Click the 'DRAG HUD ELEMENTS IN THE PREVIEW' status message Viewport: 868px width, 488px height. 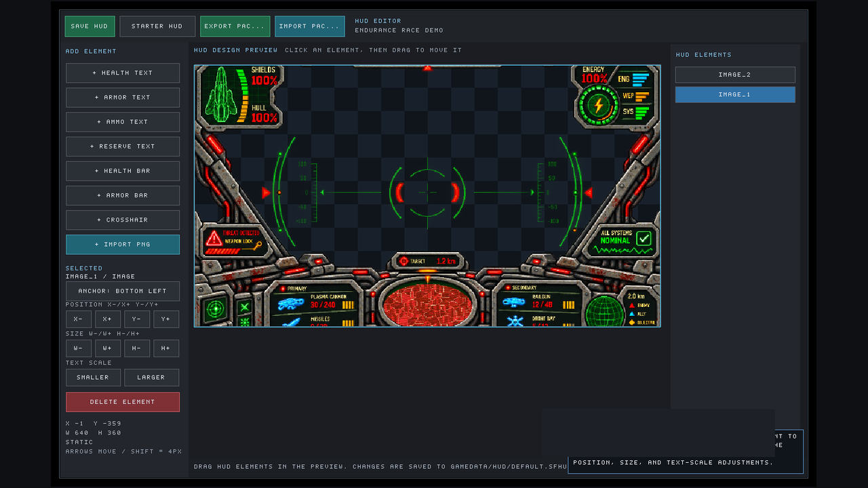(380, 467)
